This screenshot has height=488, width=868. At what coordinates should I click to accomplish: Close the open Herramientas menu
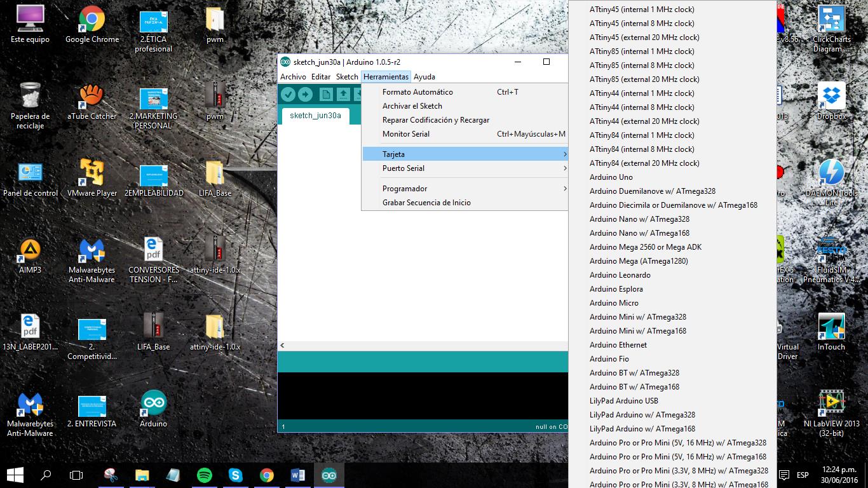click(386, 77)
